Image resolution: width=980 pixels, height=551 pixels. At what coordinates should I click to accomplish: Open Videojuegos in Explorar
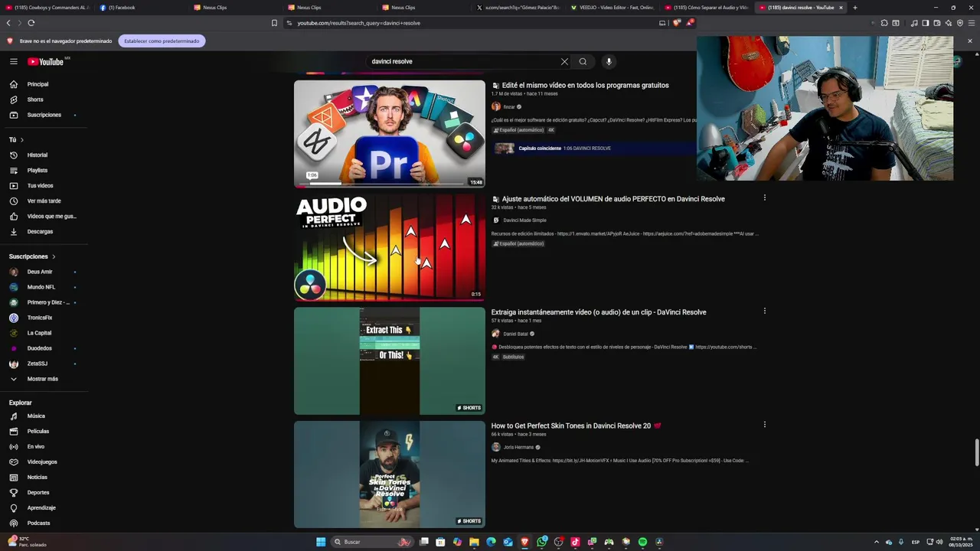42,461
